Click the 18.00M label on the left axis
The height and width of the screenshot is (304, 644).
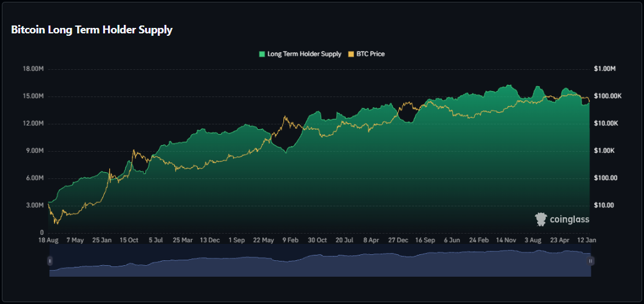pos(33,69)
